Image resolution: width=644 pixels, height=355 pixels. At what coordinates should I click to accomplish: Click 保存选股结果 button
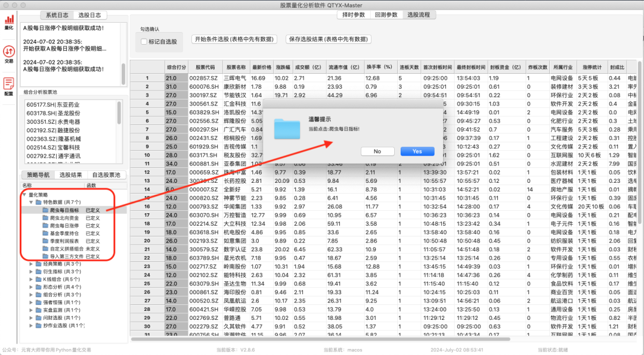(328, 39)
